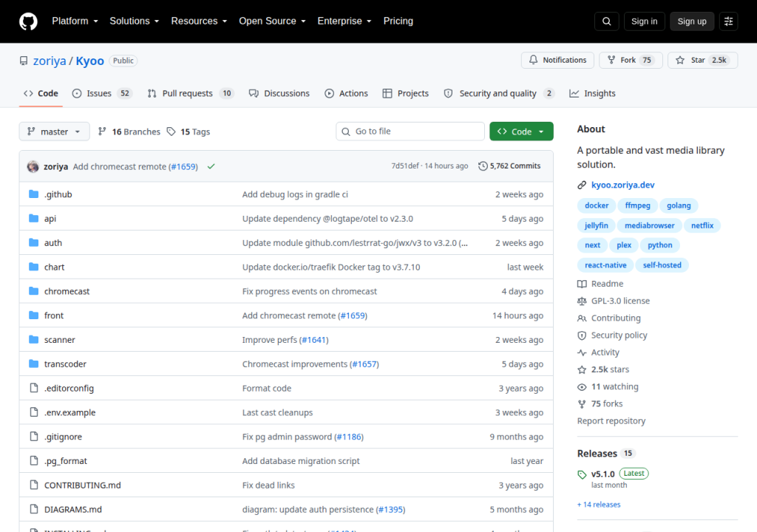Click the tag icon next to 15 Tags
This screenshot has width=757, height=532.
tap(171, 132)
